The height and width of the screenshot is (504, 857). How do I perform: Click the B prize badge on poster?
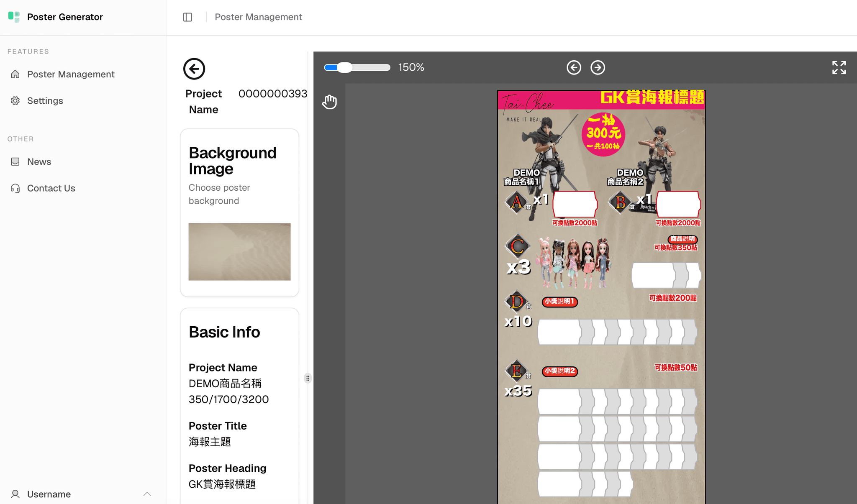click(620, 202)
